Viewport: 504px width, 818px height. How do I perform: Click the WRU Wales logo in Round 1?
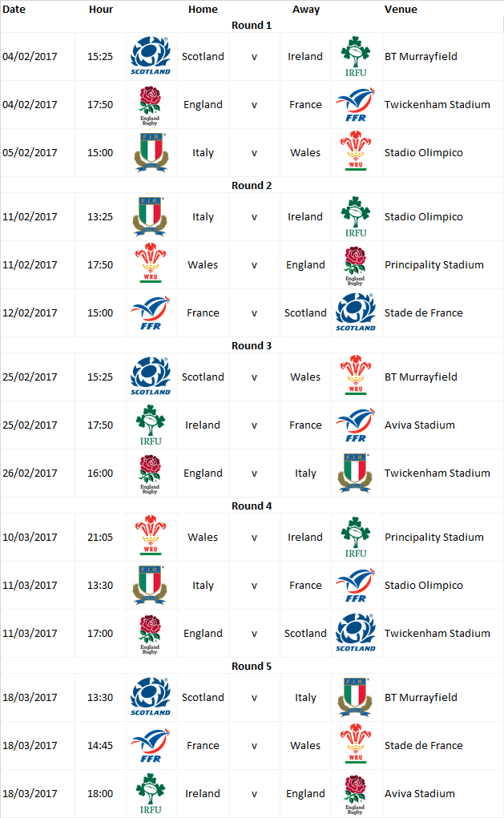(356, 153)
